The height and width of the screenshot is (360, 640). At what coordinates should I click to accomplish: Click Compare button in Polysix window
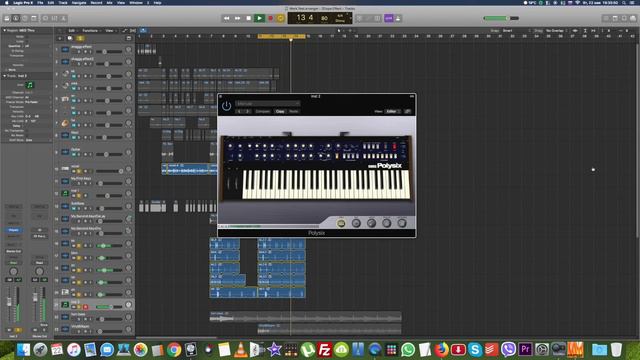click(x=262, y=111)
